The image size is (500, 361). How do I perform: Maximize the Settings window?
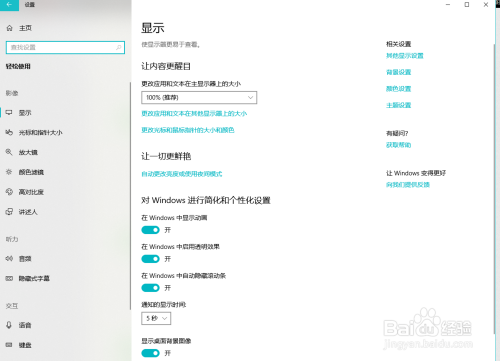coord(467,5)
